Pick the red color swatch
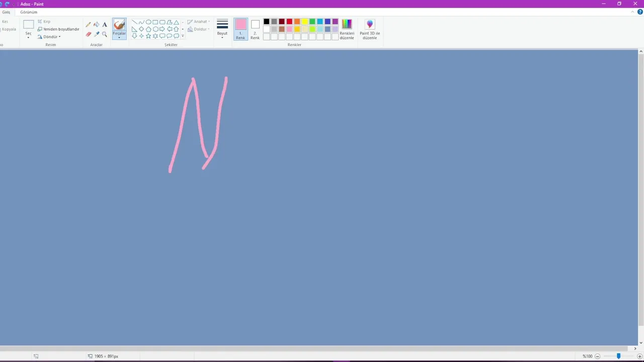The height and width of the screenshot is (362, 644). 289,21
